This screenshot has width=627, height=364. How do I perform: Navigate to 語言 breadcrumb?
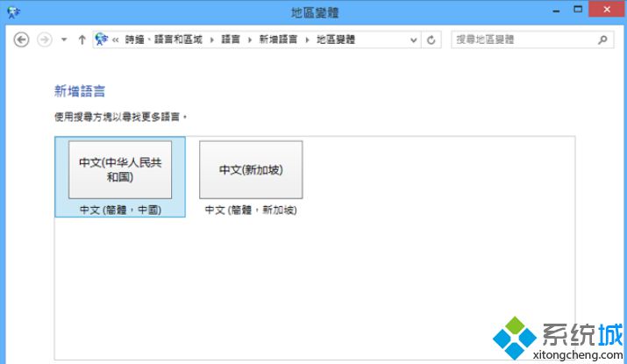(231, 39)
